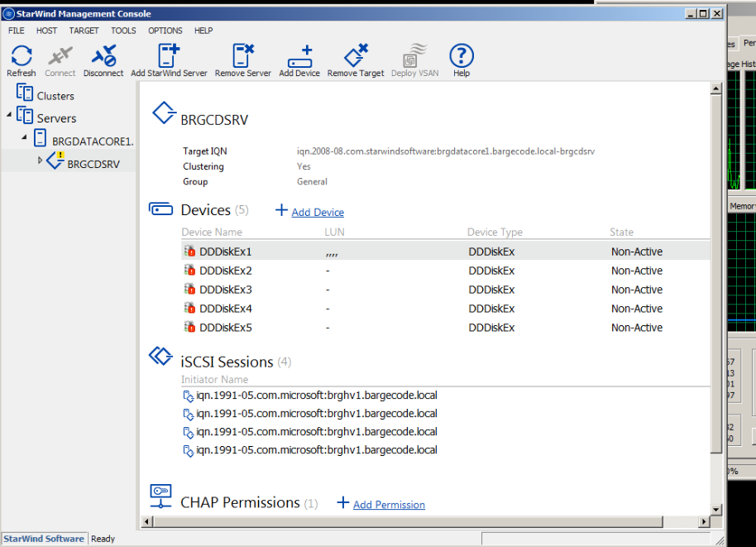Click the Clustering value Yes

(x=304, y=166)
